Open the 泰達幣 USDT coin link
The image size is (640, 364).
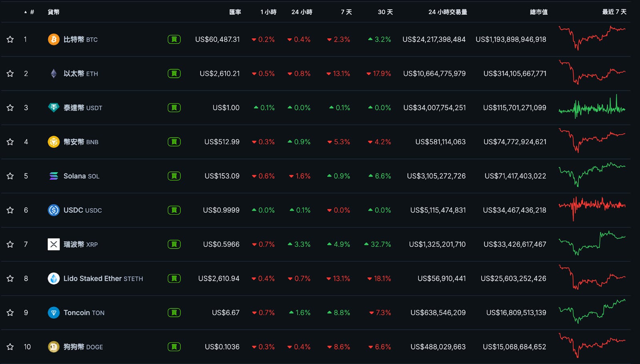(83, 108)
